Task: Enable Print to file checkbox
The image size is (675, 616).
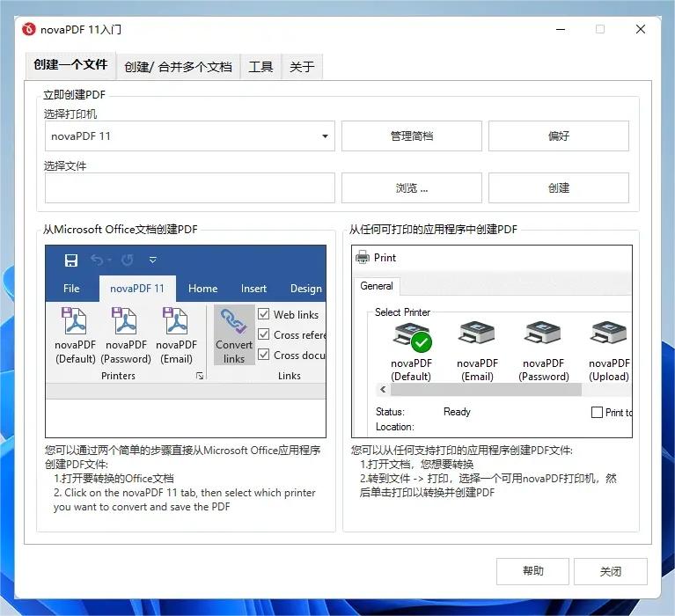Action: point(597,413)
